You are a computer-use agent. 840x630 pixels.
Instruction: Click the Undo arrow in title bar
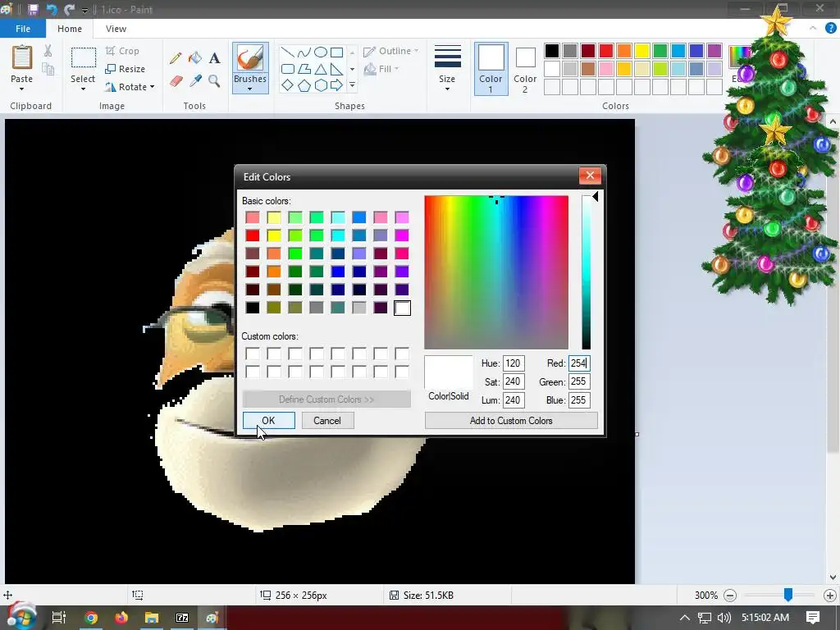coord(52,9)
